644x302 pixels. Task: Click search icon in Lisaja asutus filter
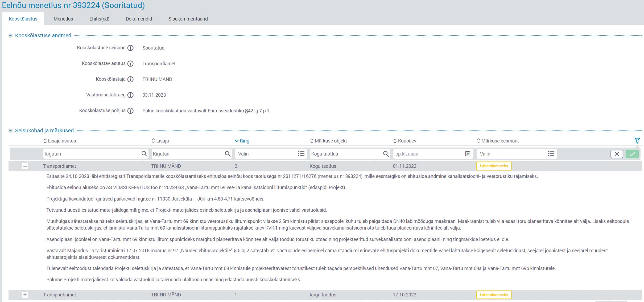[144, 154]
